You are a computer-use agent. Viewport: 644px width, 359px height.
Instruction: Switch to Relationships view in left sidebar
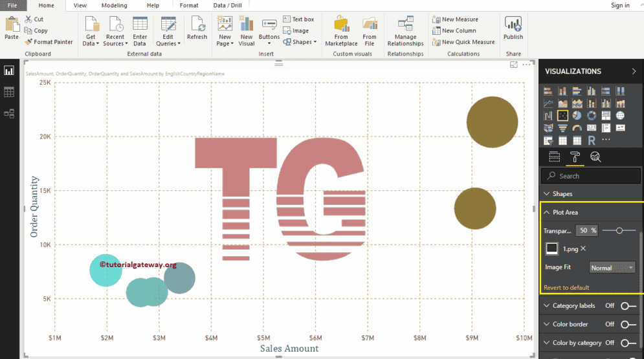pos(9,114)
